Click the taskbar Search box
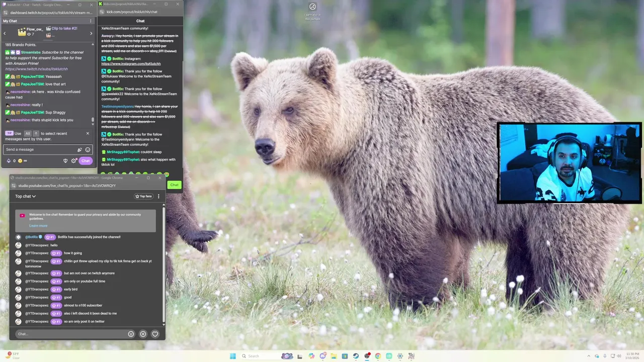644x362 pixels. point(266,356)
